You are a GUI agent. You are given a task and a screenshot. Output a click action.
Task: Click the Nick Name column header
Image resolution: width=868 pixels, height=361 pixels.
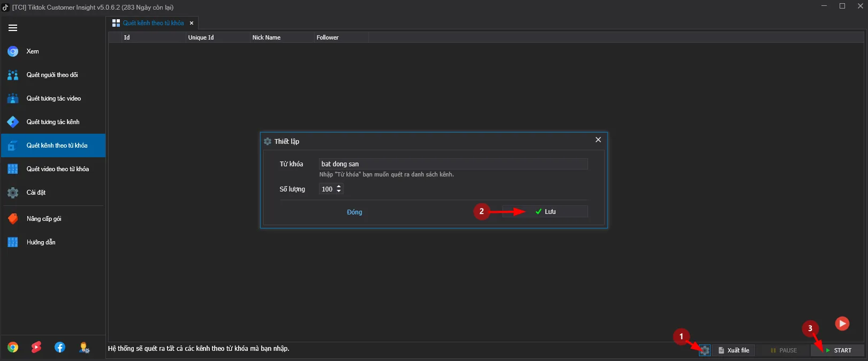click(283, 37)
